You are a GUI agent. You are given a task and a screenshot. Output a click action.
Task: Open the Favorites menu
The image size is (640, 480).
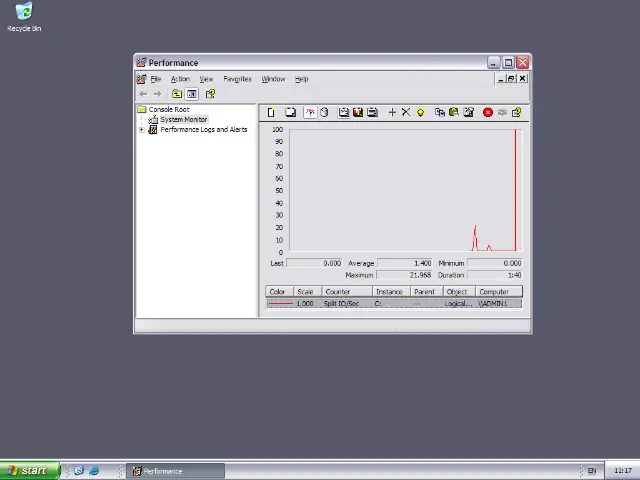(237, 79)
